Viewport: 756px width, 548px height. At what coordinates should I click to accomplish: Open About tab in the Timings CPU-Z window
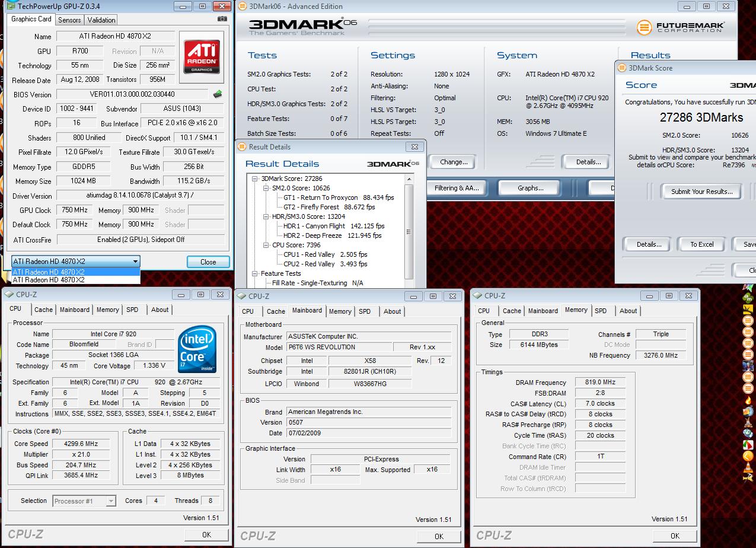(x=629, y=311)
